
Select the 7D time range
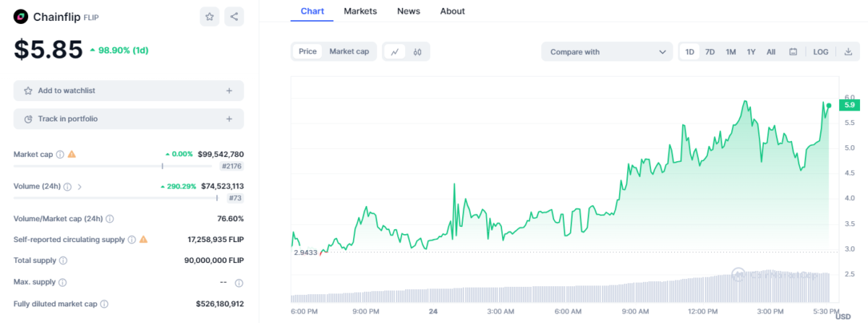710,52
